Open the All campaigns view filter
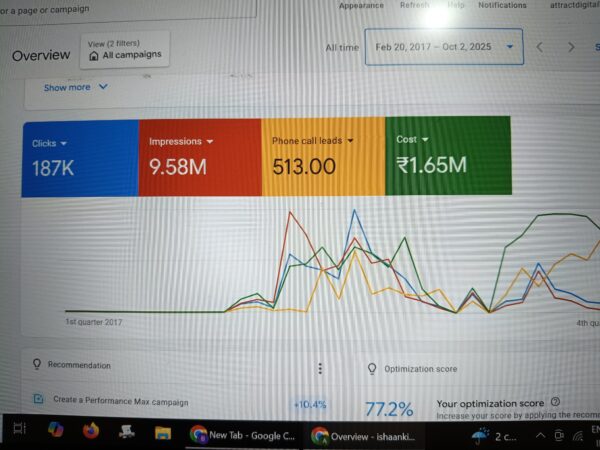 125,54
